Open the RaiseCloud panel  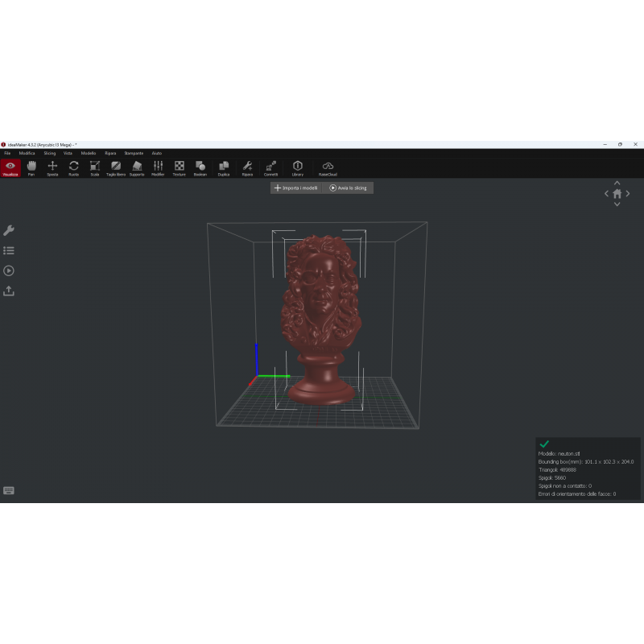(x=328, y=167)
